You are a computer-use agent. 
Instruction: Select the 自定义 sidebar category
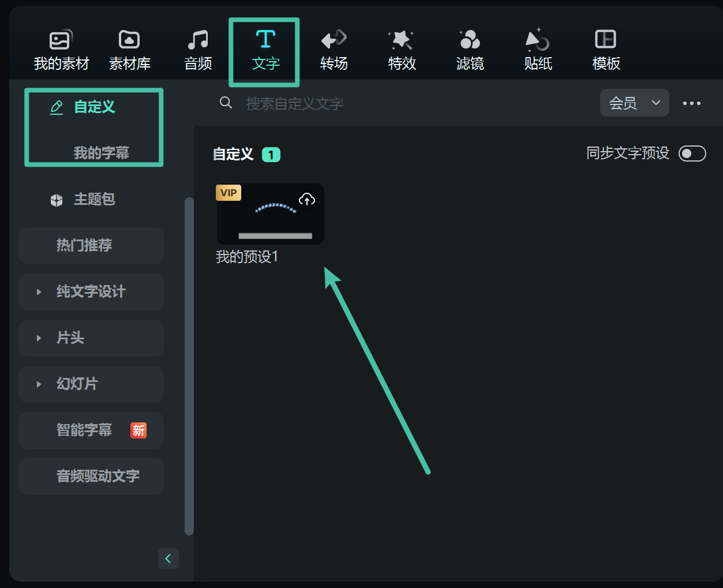click(94, 107)
